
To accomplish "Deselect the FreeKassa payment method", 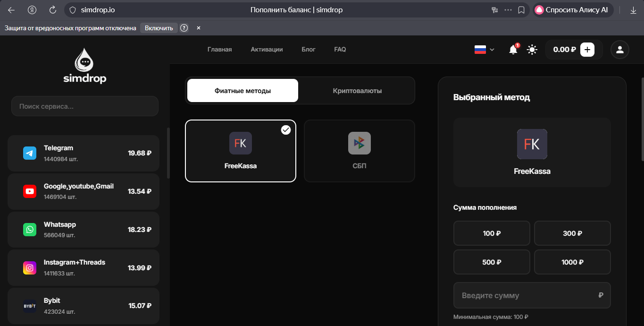I will (240, 151).
